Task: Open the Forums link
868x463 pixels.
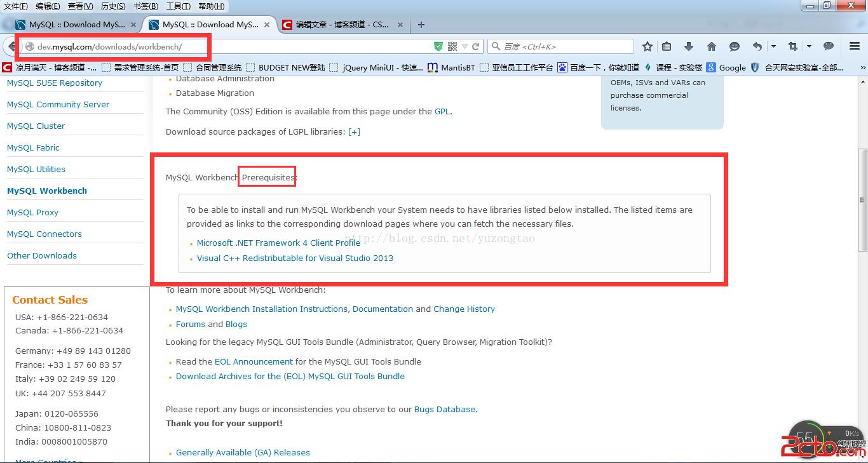Action: 191,324
